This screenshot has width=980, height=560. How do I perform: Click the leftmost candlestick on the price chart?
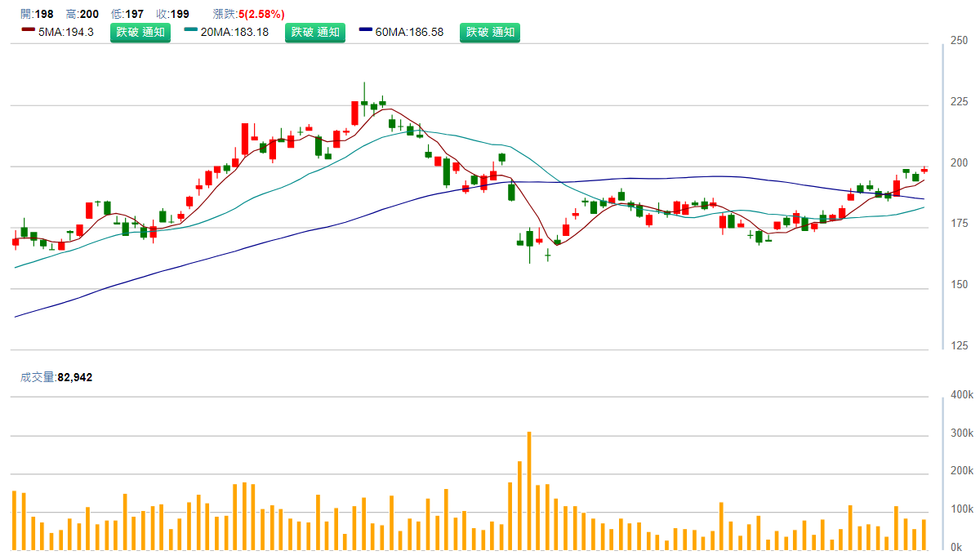click(15, 240)
